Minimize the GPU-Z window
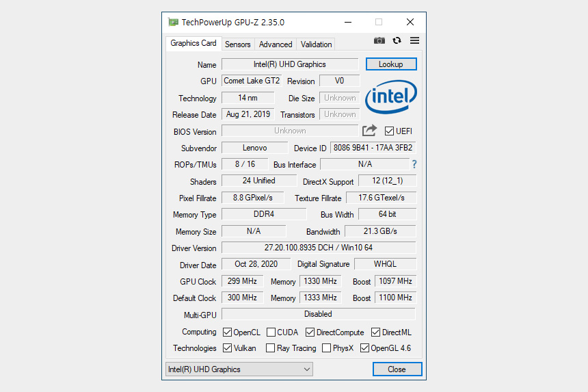The height and width of the screenshot is (392, 588). (x=348, y=22)
